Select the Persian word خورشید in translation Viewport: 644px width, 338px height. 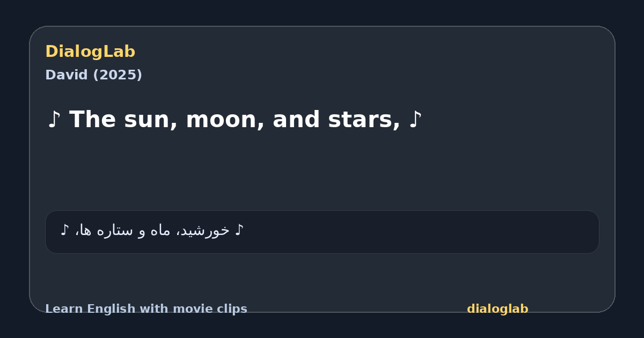204,231
